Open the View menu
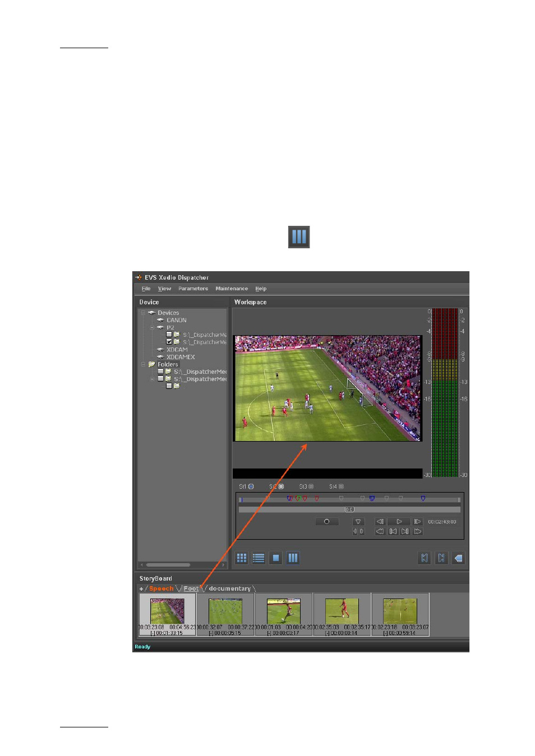 click(x=164, y=289)
